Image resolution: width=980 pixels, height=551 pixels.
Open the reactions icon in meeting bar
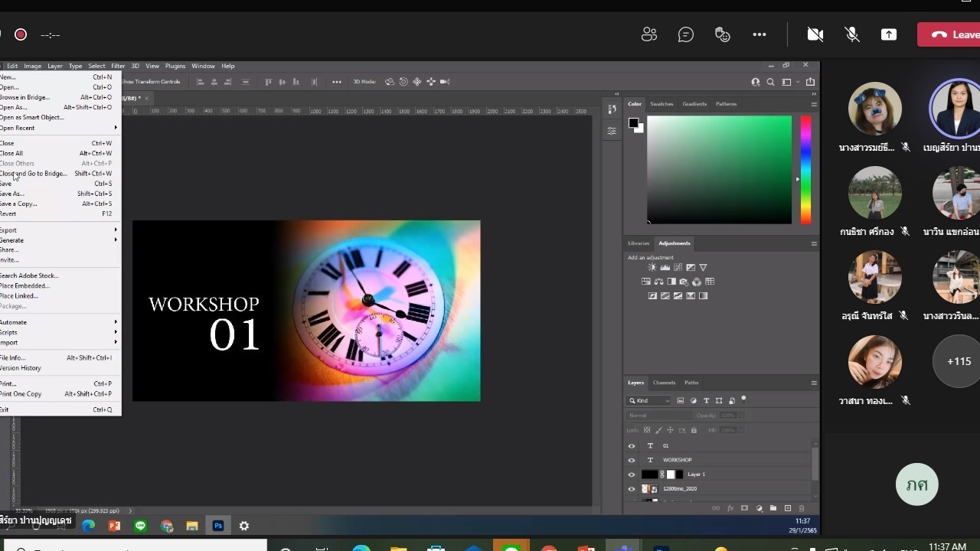click(x=722, y=34)
